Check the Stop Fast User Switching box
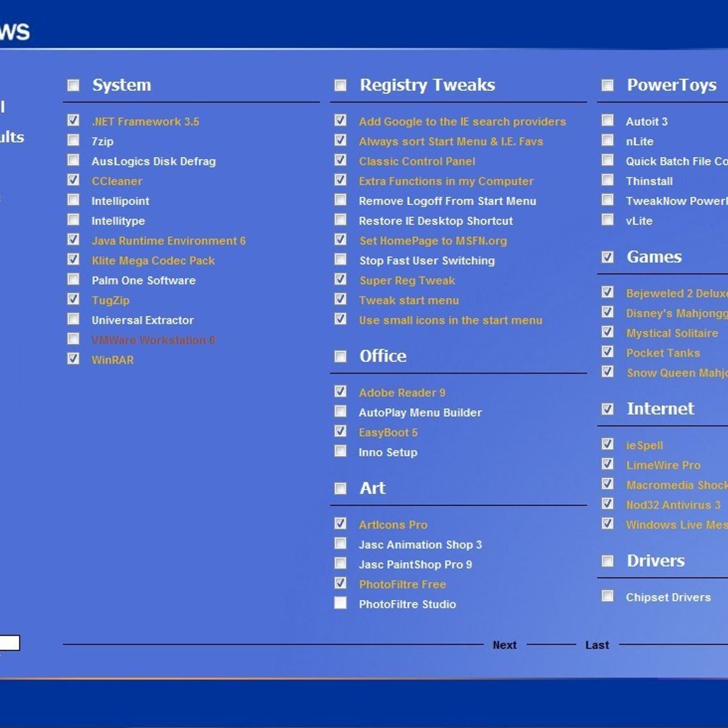728x728 pixels. (x=340, y=260)
